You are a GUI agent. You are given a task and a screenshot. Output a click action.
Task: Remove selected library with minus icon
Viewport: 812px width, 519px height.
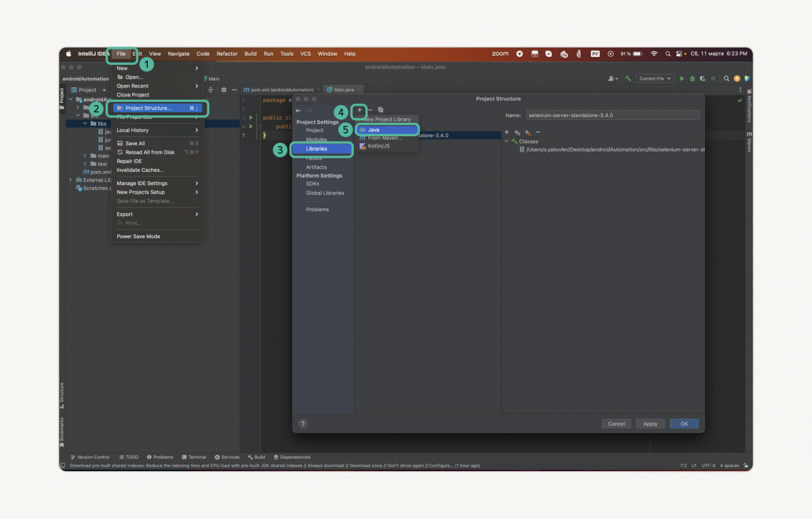(x=370, y=110)
